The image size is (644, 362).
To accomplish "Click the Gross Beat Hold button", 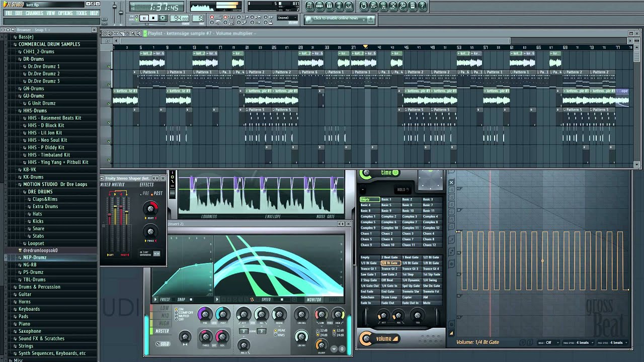I will point(403,190).
